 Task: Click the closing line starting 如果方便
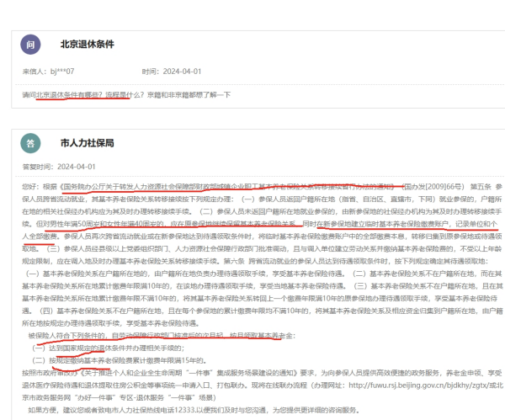[x=194, y=411]
